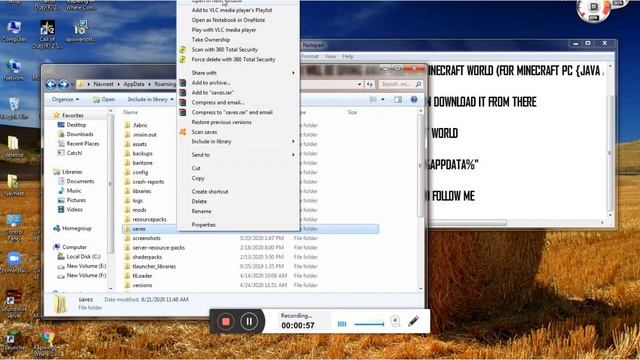Select the .fabric folder

click(x=140, y=125)
